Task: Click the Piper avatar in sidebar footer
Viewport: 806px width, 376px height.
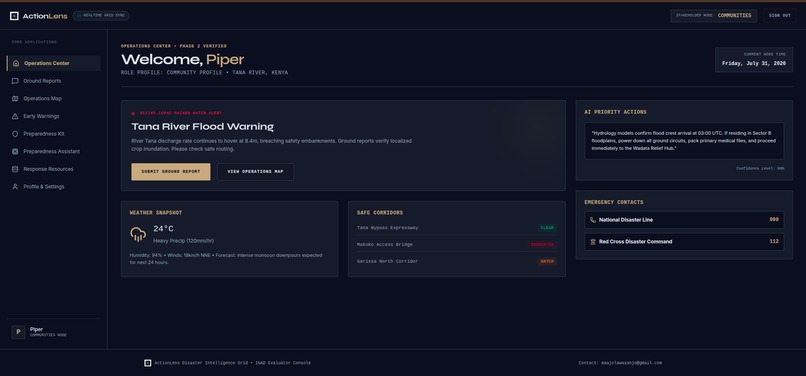Action: [18, 332]
